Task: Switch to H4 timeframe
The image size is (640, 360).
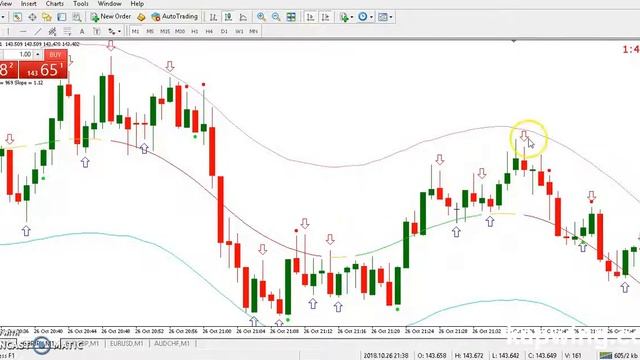Action: pyautogui.click(x=209, y=31)
